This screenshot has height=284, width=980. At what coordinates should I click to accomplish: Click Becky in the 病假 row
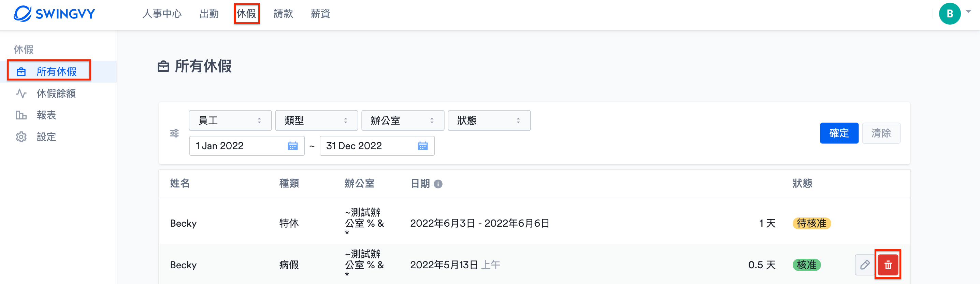(x=183, y=265)
